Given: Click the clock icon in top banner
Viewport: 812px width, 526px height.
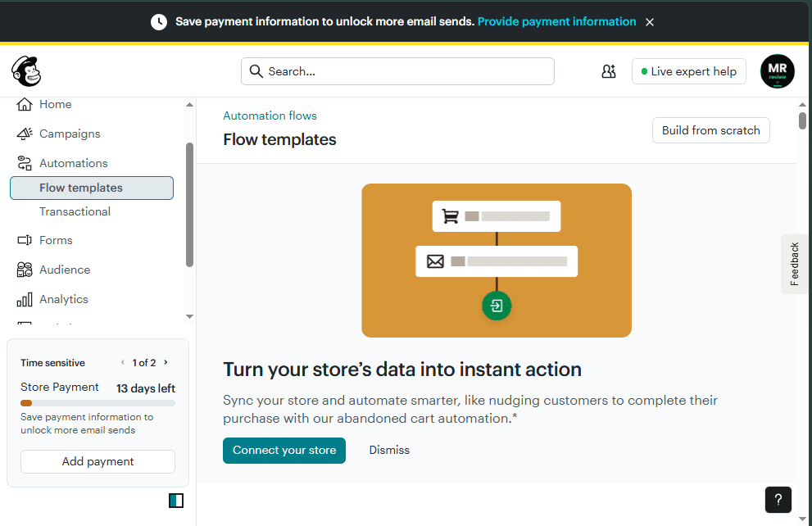Looking at the screenshot, I should tap(158, 22).
